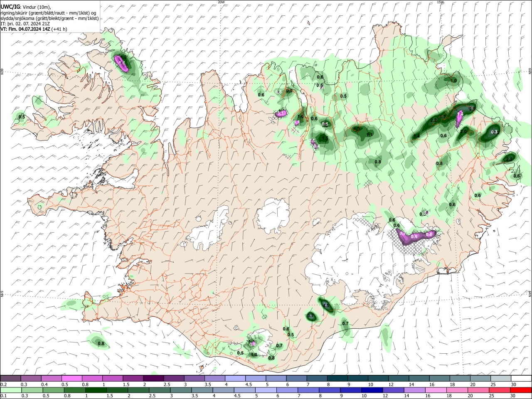Select the dark teal 8 mm snow swatch
This screenshot has width=532, height=399.
point(337,379)
